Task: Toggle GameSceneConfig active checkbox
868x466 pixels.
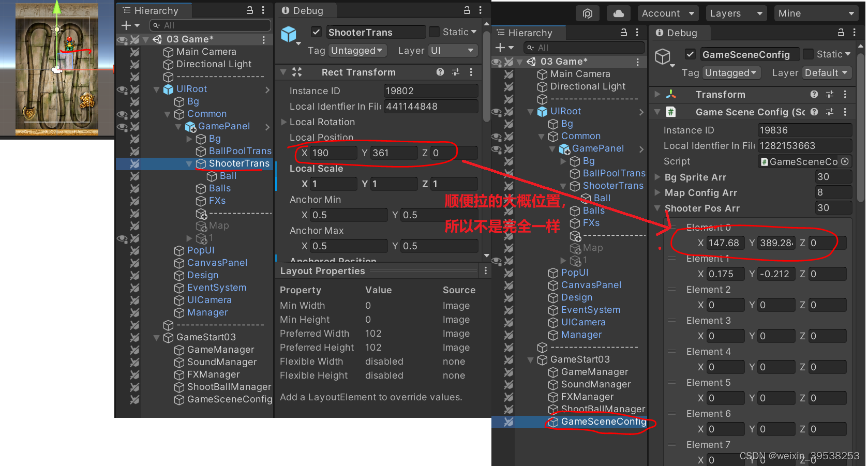Action: [690, 54]
